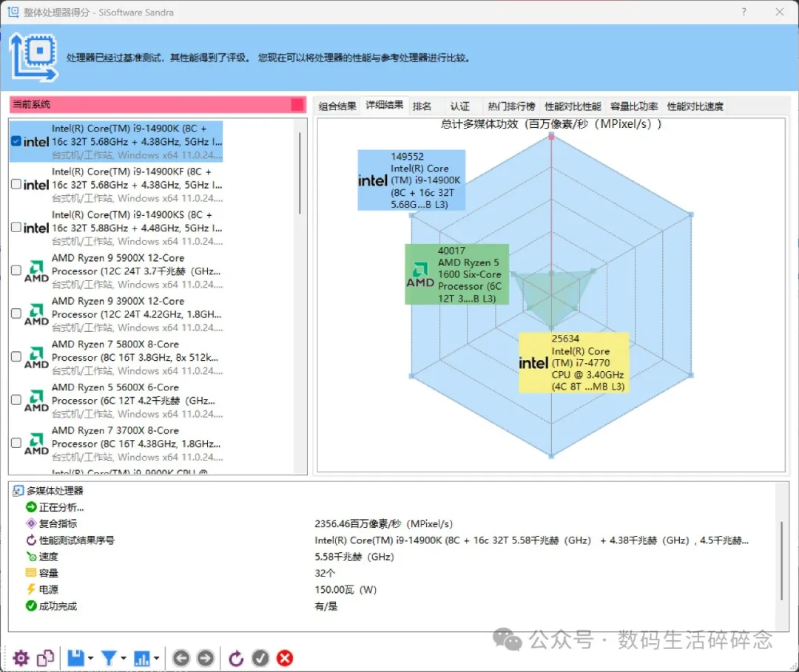Click the red X cancel icon
The height and width of the screenshot is (672, 799).
click(285, 658)
